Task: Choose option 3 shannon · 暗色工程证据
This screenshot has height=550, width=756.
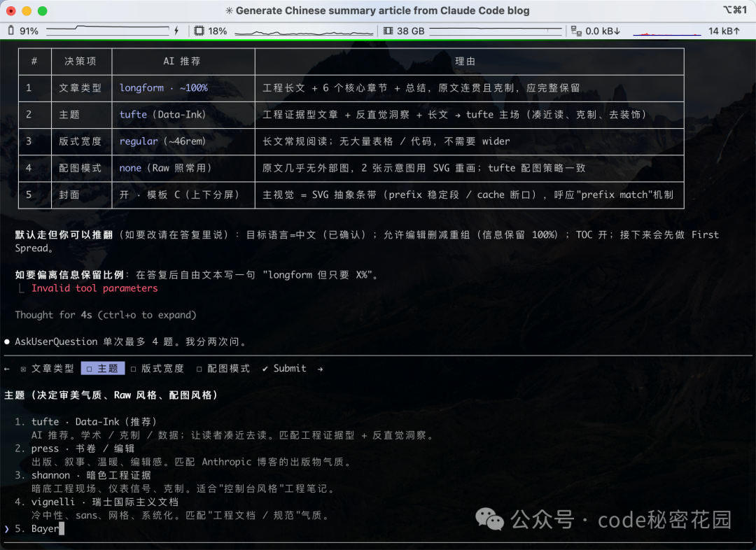Action: pos(91,475)
